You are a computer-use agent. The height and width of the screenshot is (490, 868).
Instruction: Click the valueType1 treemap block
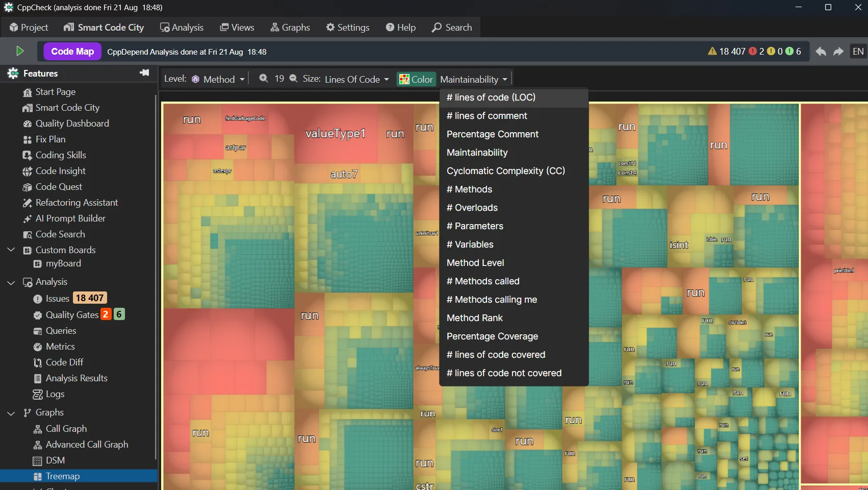pos(336,134)
